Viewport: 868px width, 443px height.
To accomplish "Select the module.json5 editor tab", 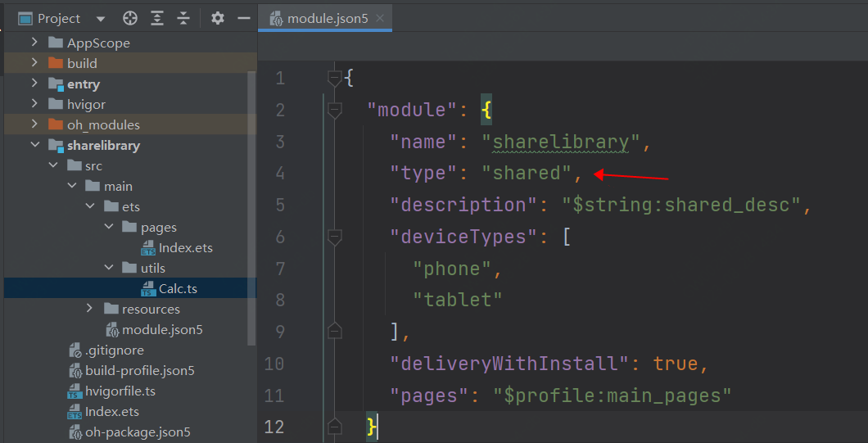I will pos(327,18).
